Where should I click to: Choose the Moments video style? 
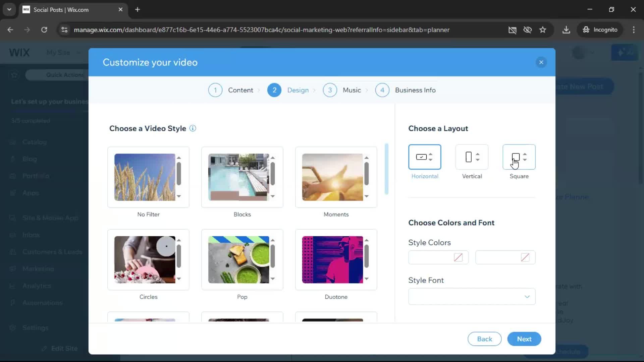tap(336, 177)
